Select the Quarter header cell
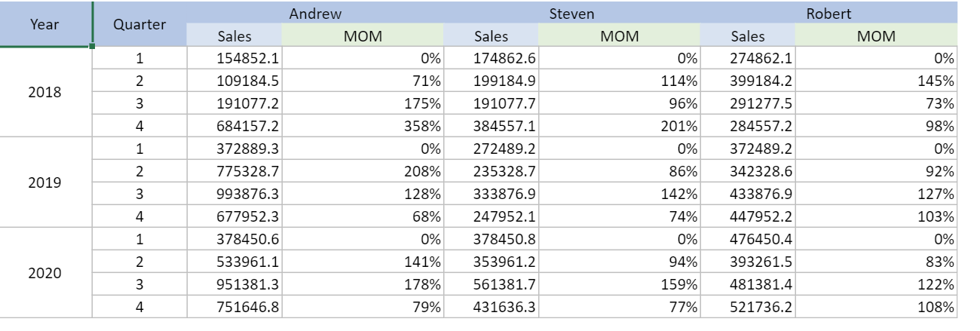980x331 pixels. (x=139, y=24)
